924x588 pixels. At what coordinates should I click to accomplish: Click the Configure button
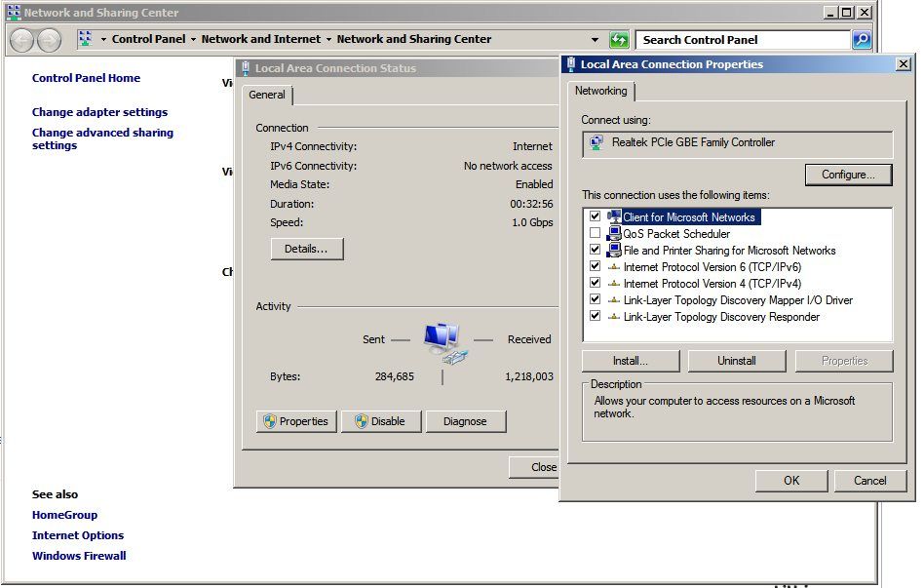pyautogui.click(x=848, y=175)
